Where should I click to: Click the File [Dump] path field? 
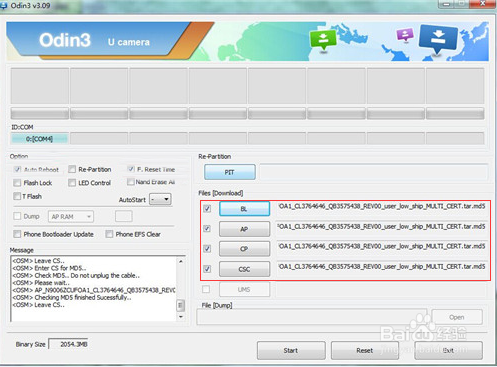pos(312,317)
